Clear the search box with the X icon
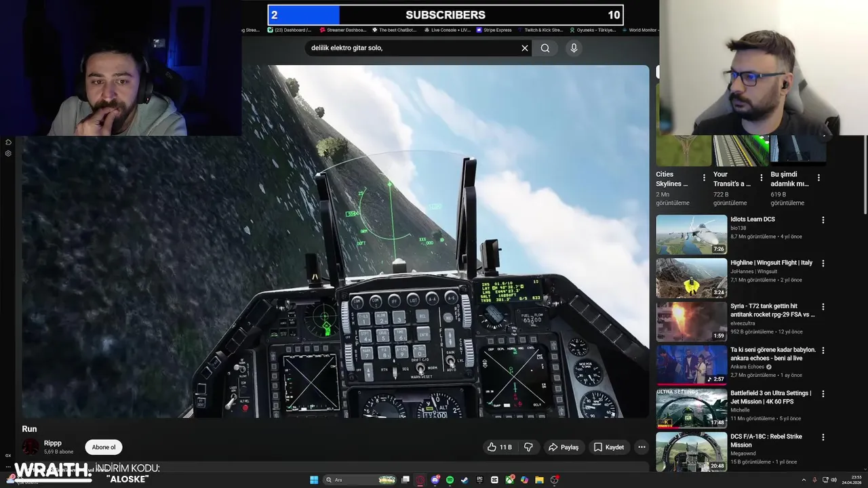 tap(524, 48)
